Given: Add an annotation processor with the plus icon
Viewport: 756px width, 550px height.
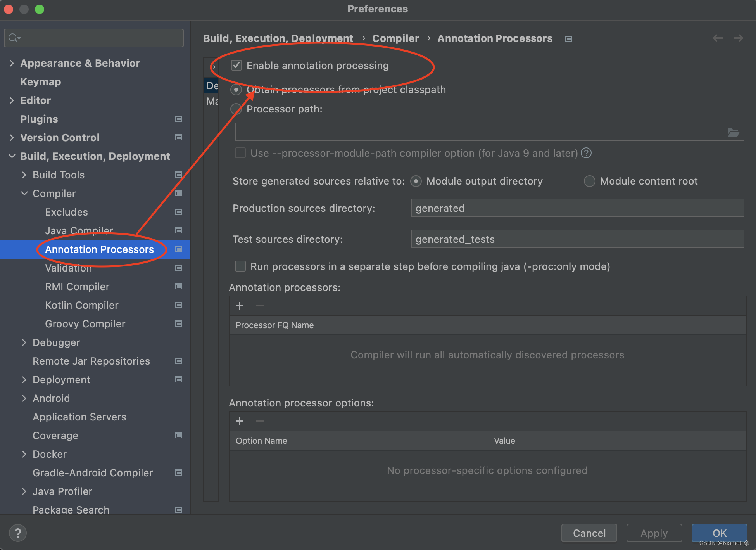Looking at the screenshot, I should coord(239,306).
